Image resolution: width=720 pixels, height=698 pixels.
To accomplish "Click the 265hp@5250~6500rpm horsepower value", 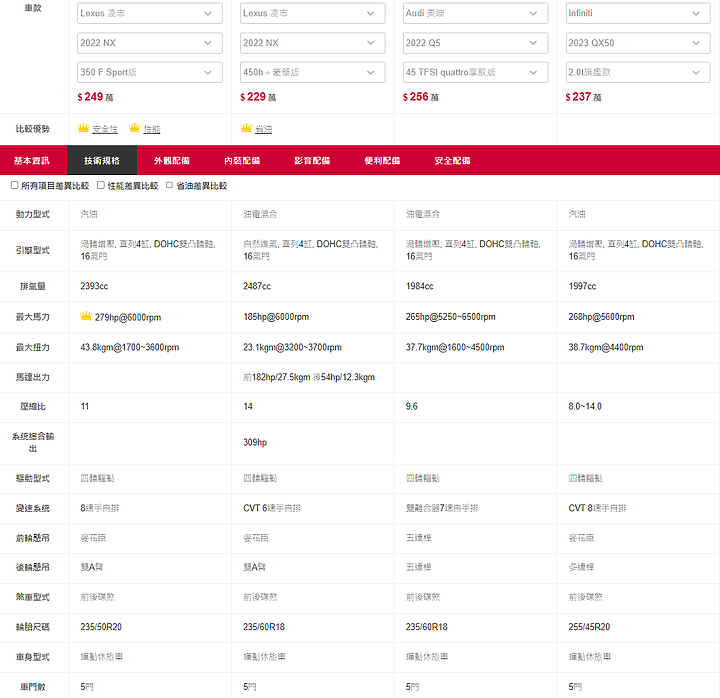I will pyautogui.click(x=450, y=317).
